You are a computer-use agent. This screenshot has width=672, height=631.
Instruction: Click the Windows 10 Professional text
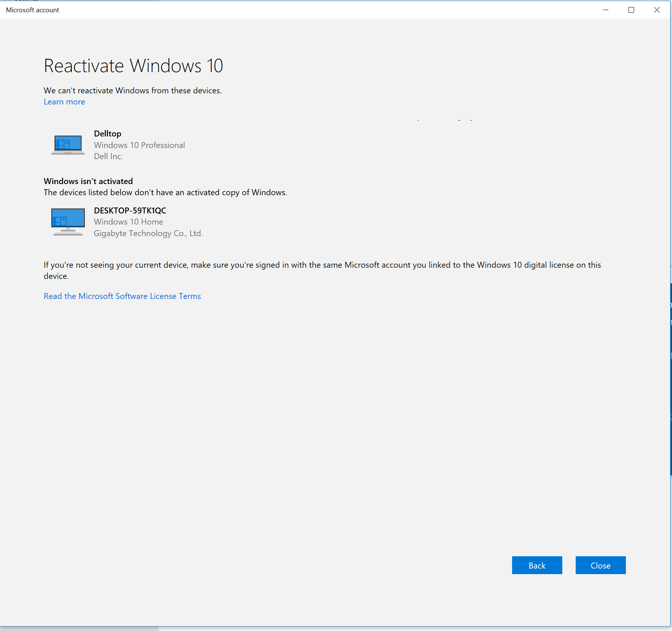click(139, 145)
